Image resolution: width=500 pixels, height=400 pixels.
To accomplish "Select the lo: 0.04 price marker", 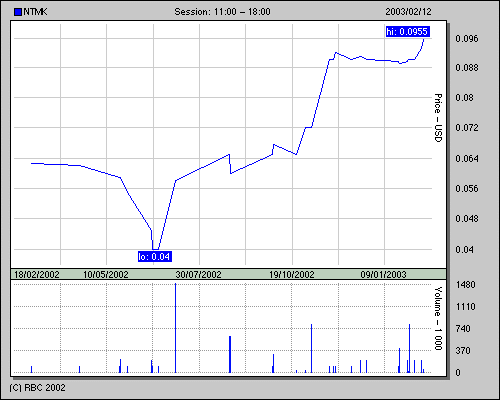I will [155, 256].
